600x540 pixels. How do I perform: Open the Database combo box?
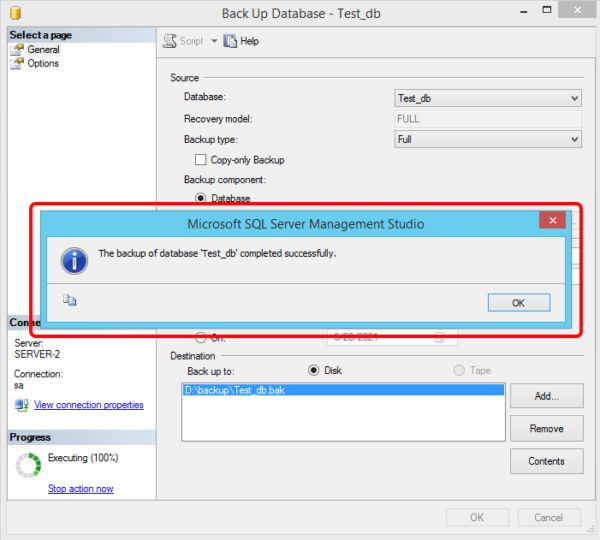click(x=488, y=98)
